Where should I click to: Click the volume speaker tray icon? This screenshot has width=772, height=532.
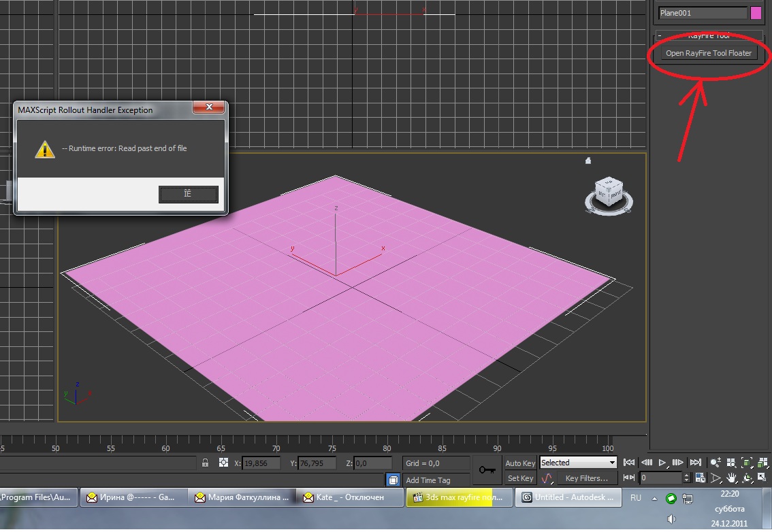point(671,518)
